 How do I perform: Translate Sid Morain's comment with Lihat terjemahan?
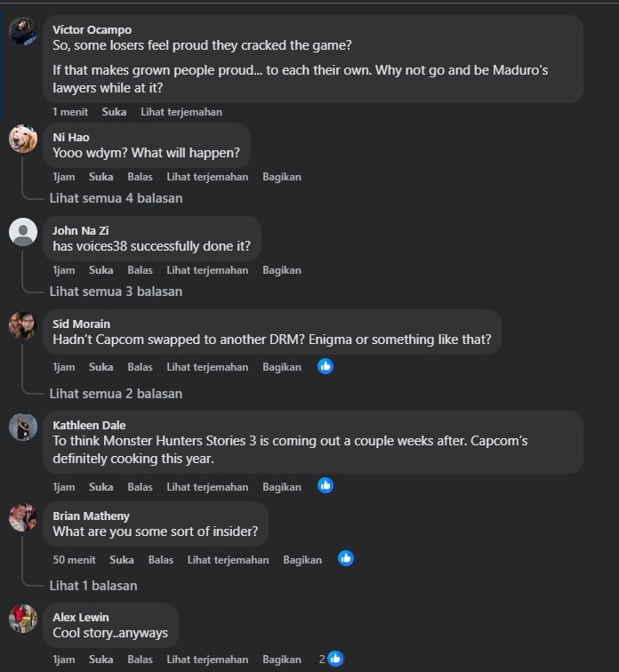tap(207, 367)
